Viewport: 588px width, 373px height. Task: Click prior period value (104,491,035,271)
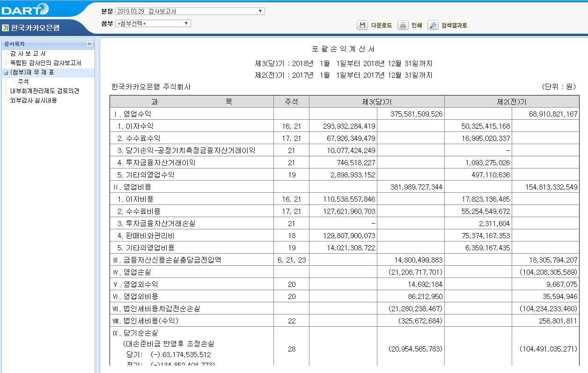point(549,349)
